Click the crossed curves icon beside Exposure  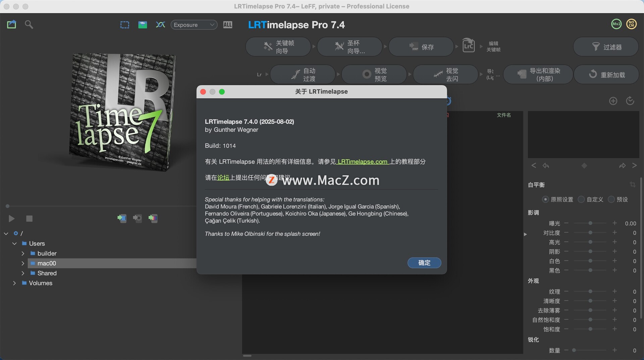[x=160, y=25]
